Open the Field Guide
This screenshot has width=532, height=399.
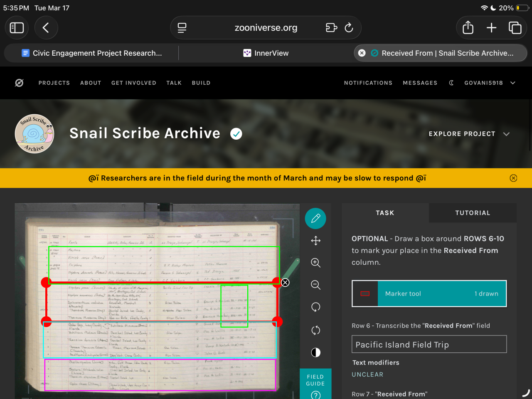[315, 384]
